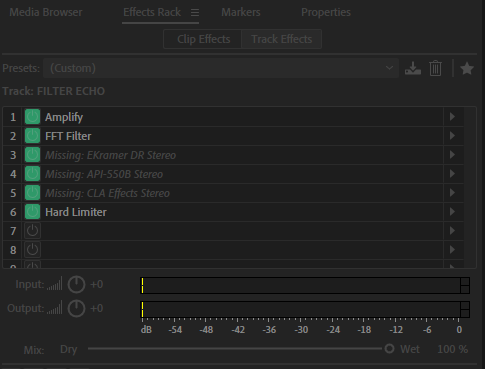Screen dimensions: 485x369
Task: Click the Input +0 gain value
Action: click(97, 284)
